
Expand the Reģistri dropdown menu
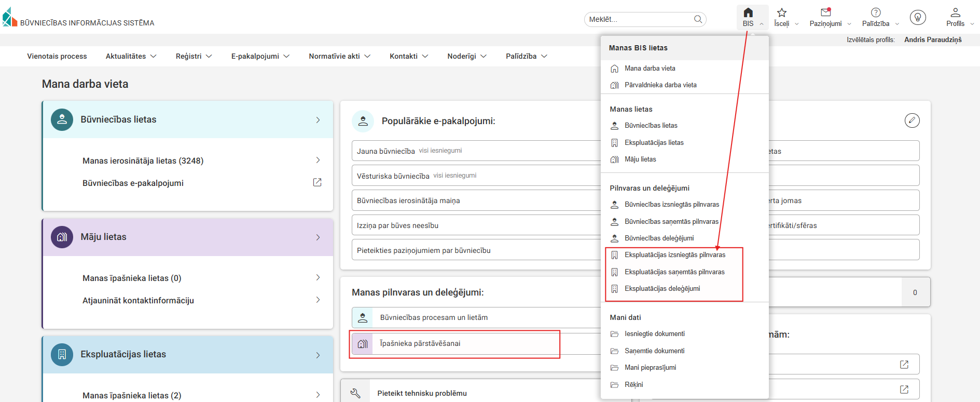pyautogui.click(x=194, y=56)
